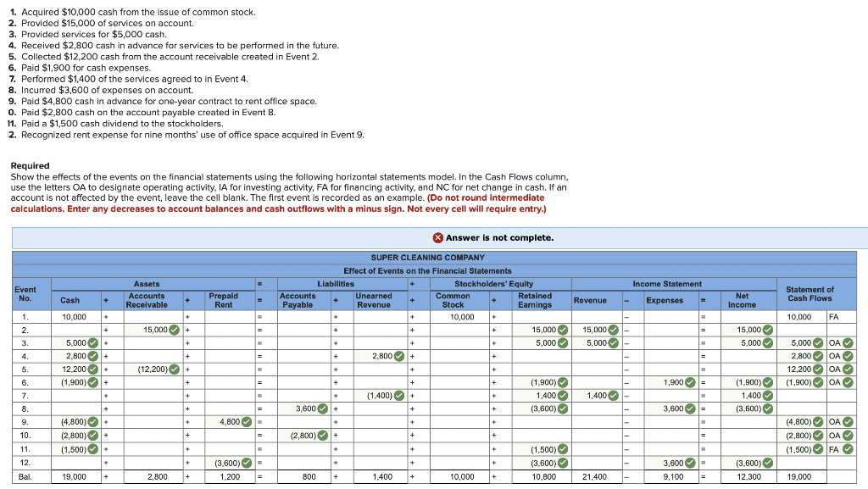Click the 'Stockholders' Equity' header
This screenshot has height=489, width=868.
pos(494,284)
